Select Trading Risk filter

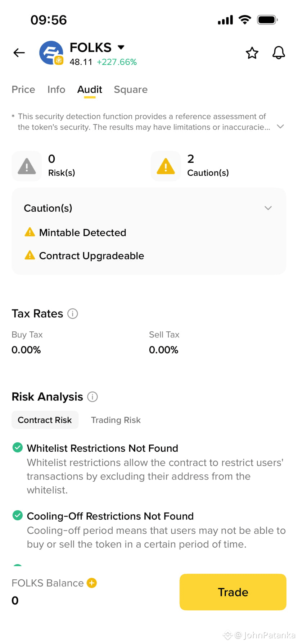pos(116,420)
